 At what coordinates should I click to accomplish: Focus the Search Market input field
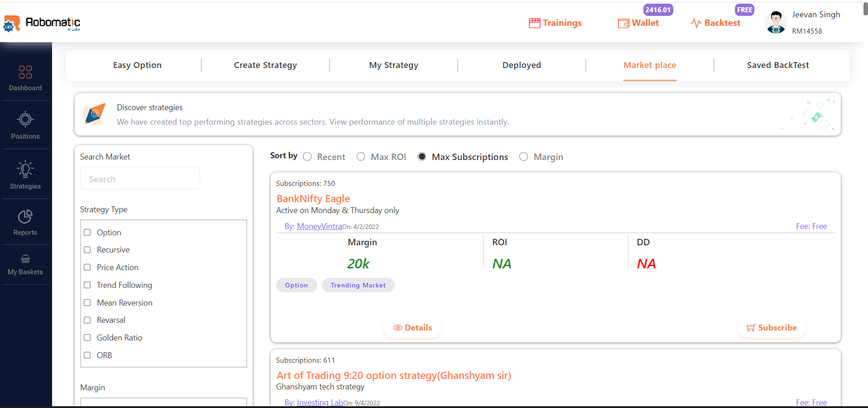(x=140, y=179)
